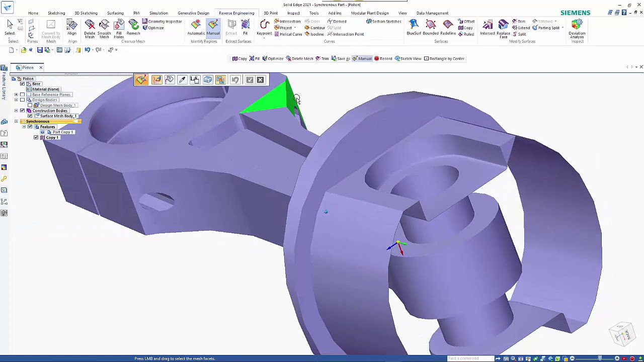Image resolution: width=644 pixels, height=362 pixels.
Task: Switch to the Generative Design tab
Action: [x=193, y=13]
